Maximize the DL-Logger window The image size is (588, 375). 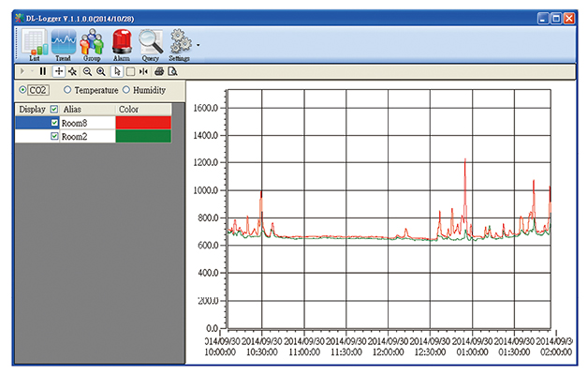point(556,19)
